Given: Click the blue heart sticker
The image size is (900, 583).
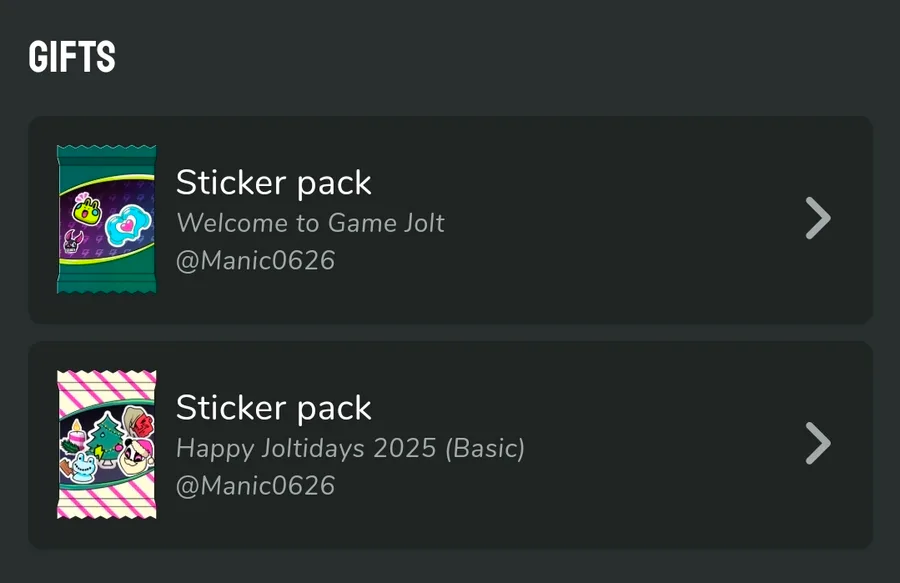Looking at the screenshot, I should tap(127, 225).
